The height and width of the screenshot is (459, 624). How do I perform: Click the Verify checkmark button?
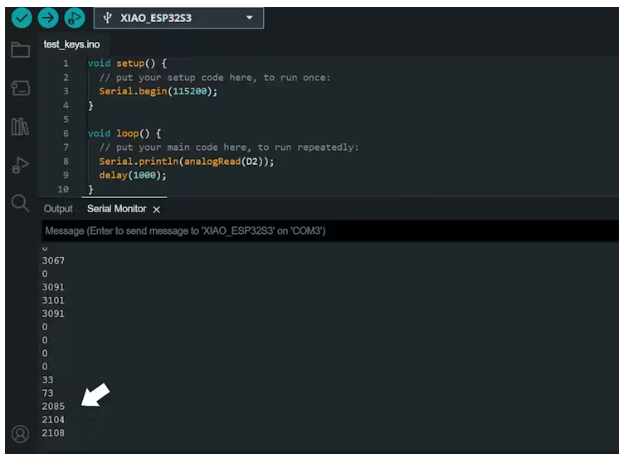pyautogui.click(x=19, y=18)
